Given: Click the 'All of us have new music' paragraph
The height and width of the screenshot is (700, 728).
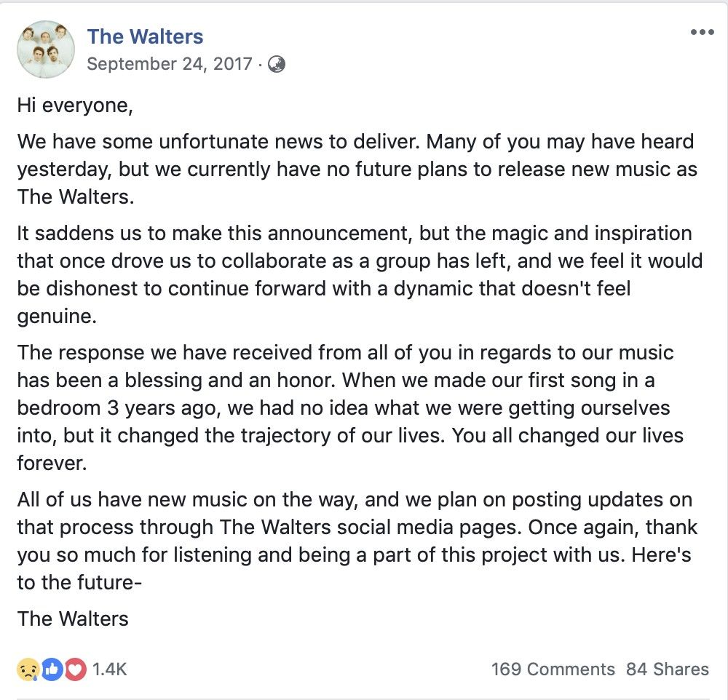Looking at the screenshot, I should point(357,541).
